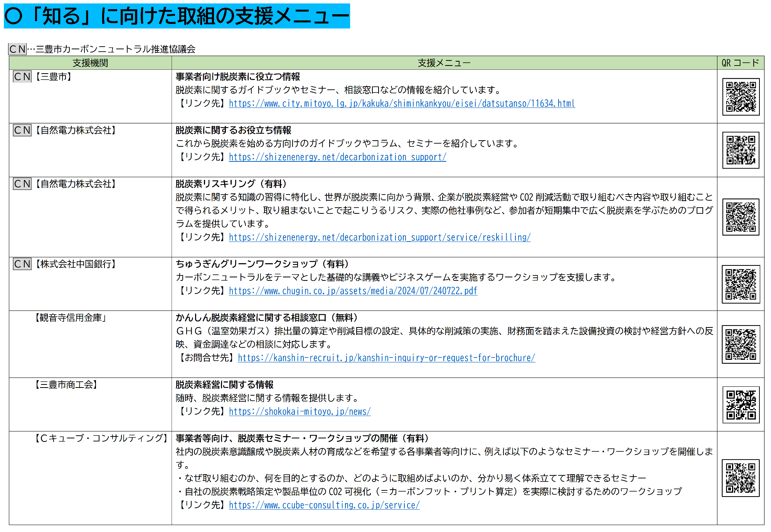Viewport: 771px width, 532px height.
Task: Select the cell text 【三豊市商工会】
Action: (66, 384)
